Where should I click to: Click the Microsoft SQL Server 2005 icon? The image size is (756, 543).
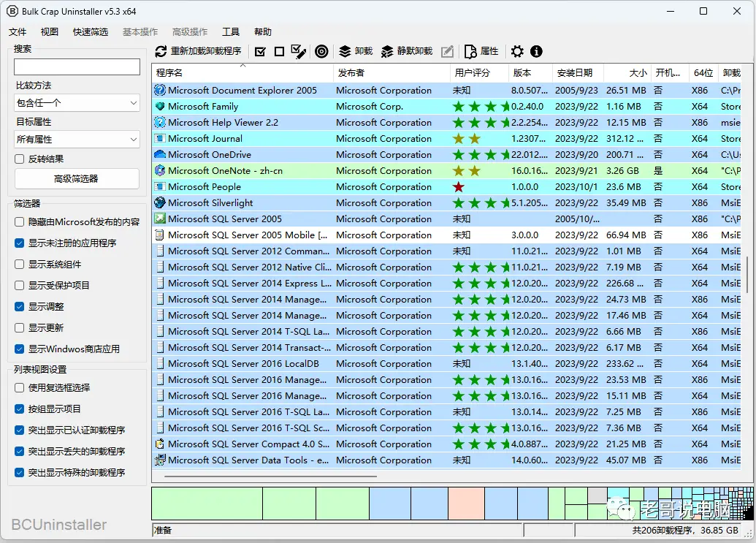pos(159,219)
